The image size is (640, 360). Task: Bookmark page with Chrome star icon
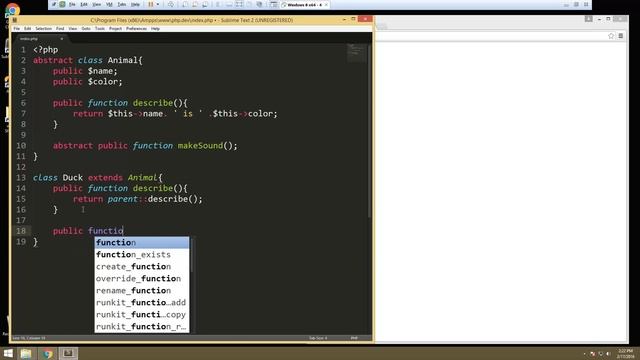tap(611, 36)
